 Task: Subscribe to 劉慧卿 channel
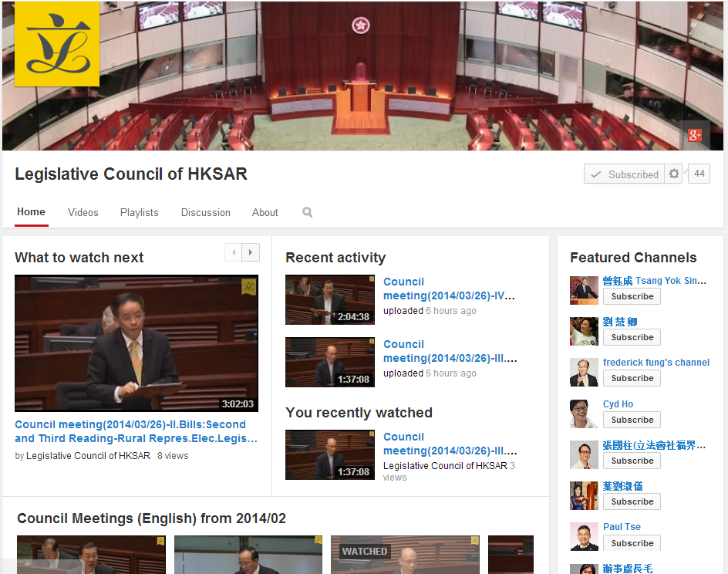click(x=632, y=337)
